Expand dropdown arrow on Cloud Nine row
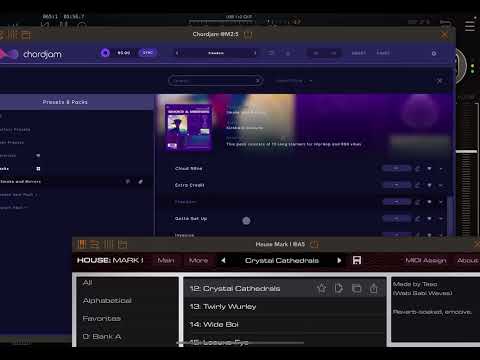 click(x=441, y=169)
